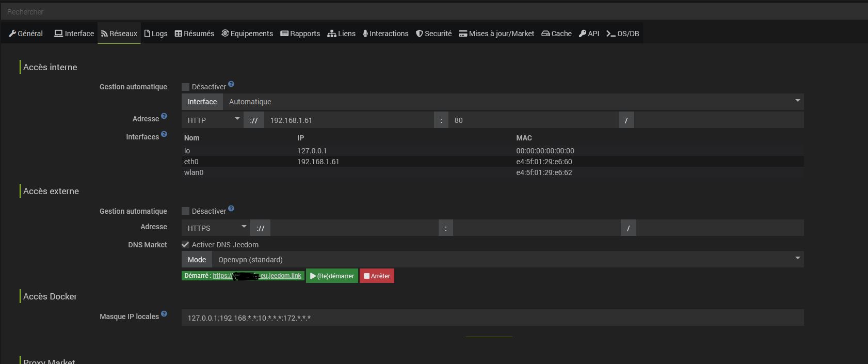Open the Interactions tab with microphone icon

[385, 34]
